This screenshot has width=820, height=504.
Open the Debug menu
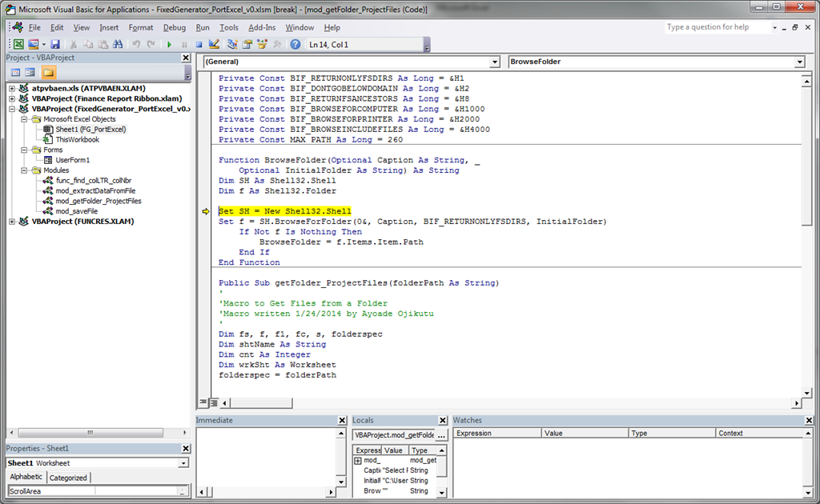(174, 27)
